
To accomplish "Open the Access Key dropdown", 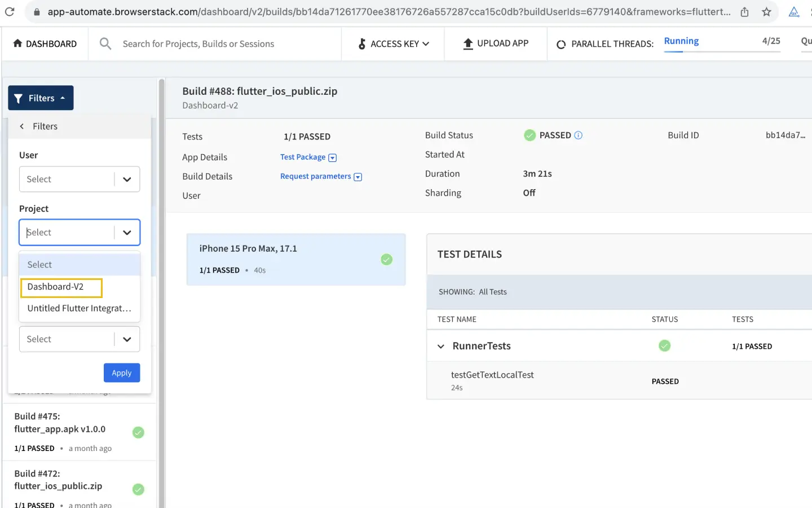I will click(394, 43).
